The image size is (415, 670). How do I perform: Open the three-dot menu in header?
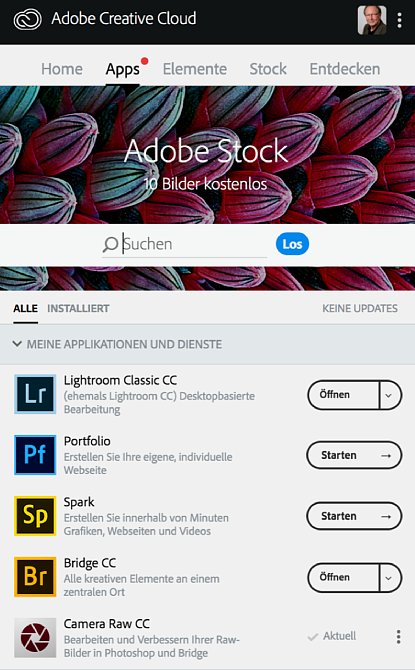pos(399,20)
